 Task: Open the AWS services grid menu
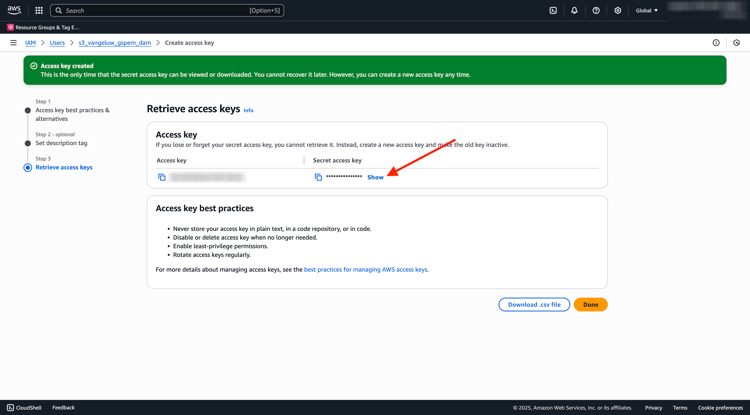[x=39, y=11]
